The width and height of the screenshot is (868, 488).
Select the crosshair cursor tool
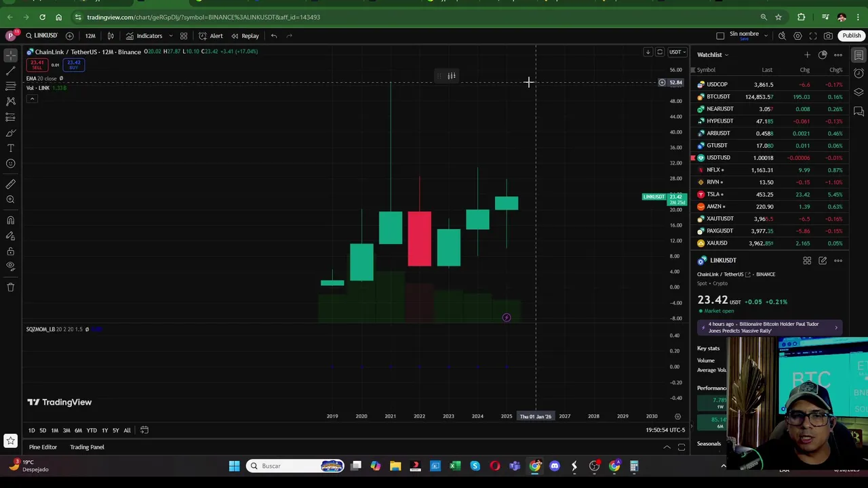[10, 55]
